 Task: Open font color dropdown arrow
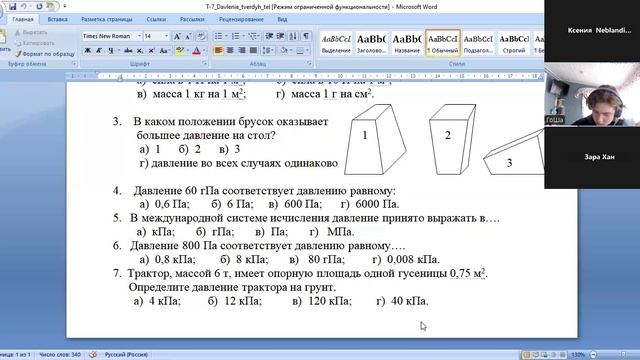[204, 51]
